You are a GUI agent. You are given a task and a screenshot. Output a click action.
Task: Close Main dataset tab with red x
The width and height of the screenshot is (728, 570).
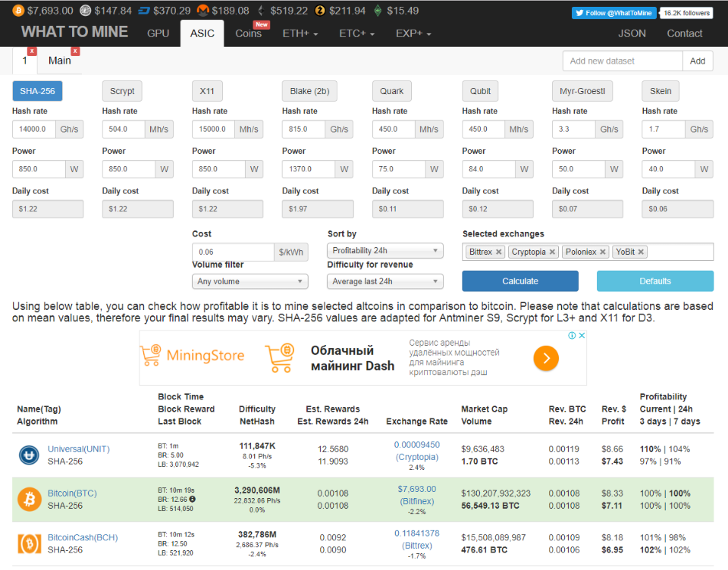75,51
